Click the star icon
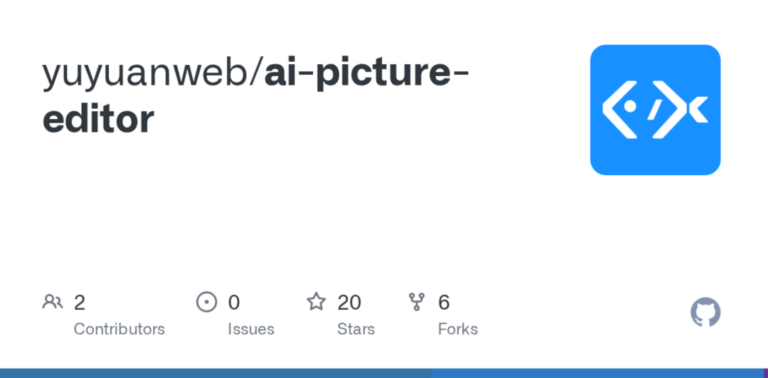The image size is (768, 378). click(x=316, y=302)
